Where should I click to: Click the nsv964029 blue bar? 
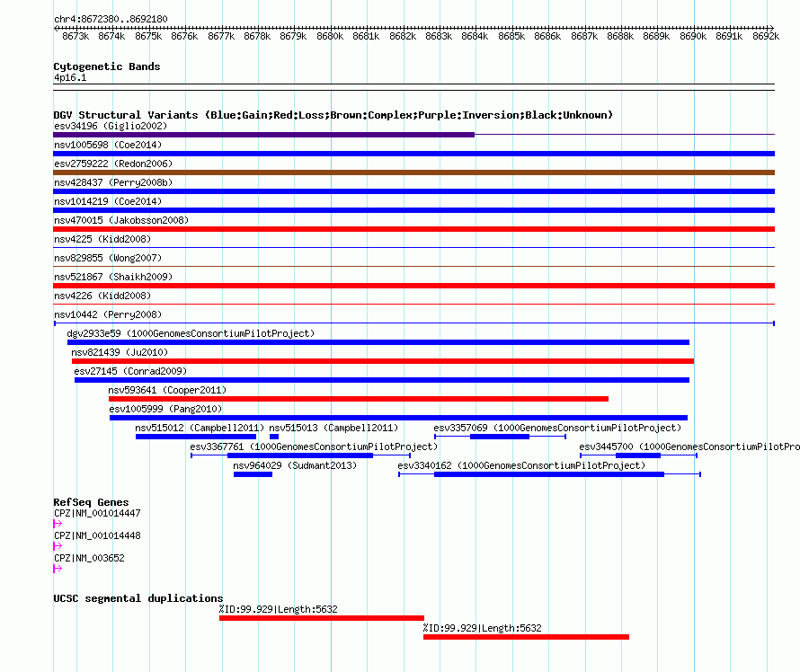click(x=253, y=474)
